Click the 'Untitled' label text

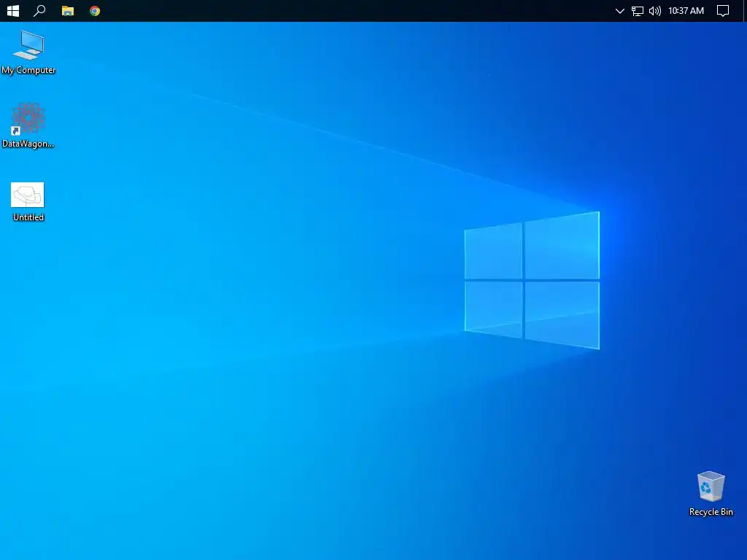pos(28,217)
